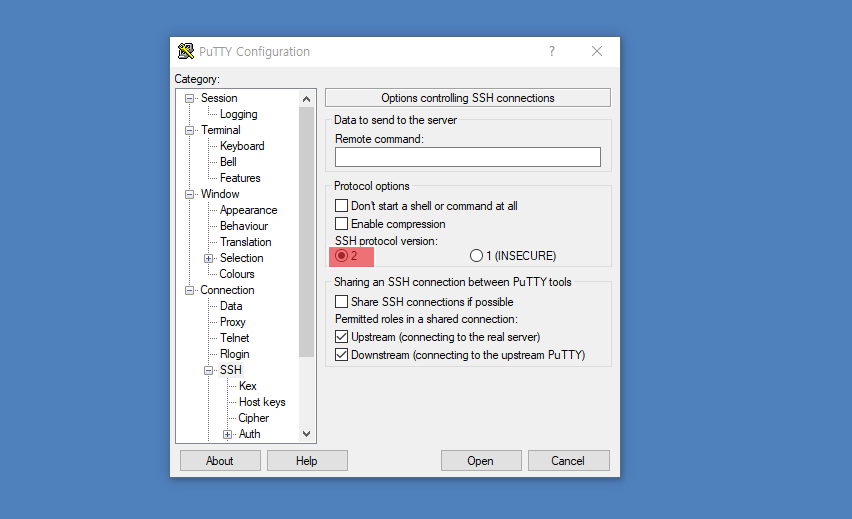Open the Logging category
Image resolution: width=852 pixels, height=519 pixels.
(x=239, y=114)
